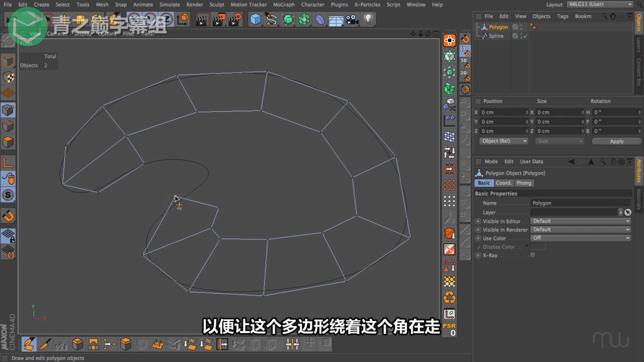This screenshot has width=644, height=362.
Task: Toggle the Spline object's green checkmark
Action: coord(525,36)
